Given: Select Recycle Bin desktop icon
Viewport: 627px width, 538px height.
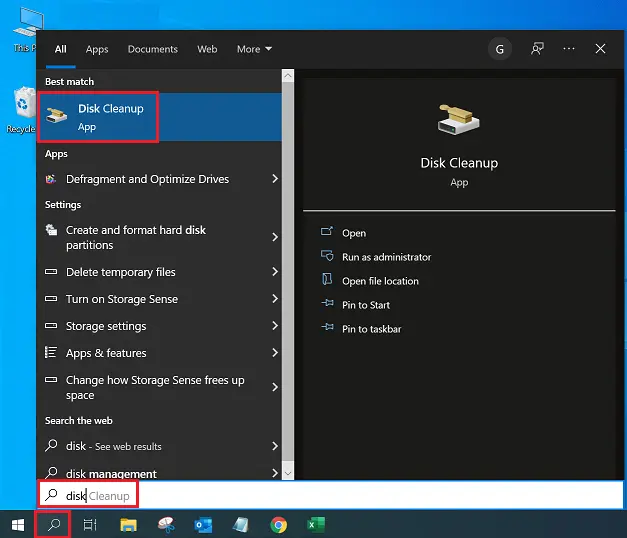Looking at the screenshot, I should [x=21, y=110].
